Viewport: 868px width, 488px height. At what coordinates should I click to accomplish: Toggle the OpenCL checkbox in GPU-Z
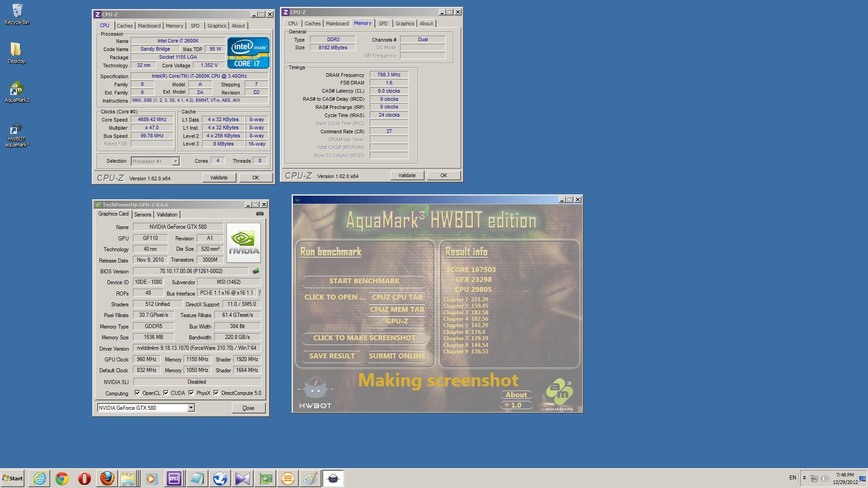pyautogui.click(x=137, y=393)
